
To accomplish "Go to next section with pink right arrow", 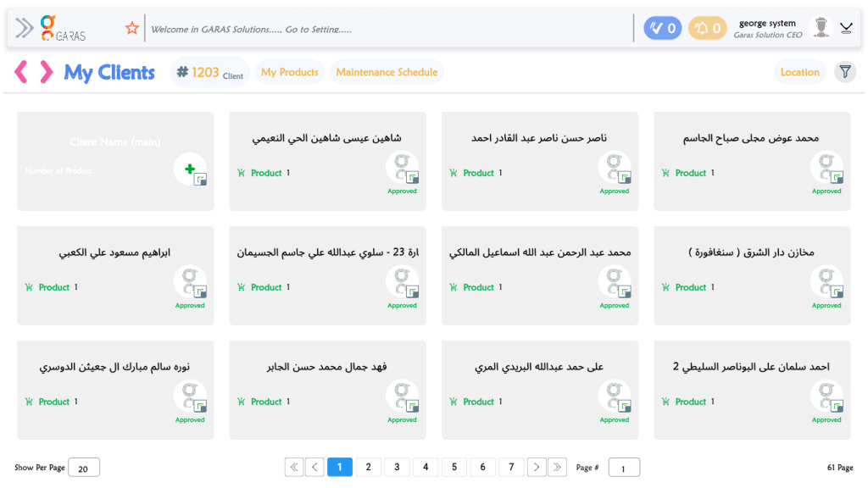I will 46,72.
